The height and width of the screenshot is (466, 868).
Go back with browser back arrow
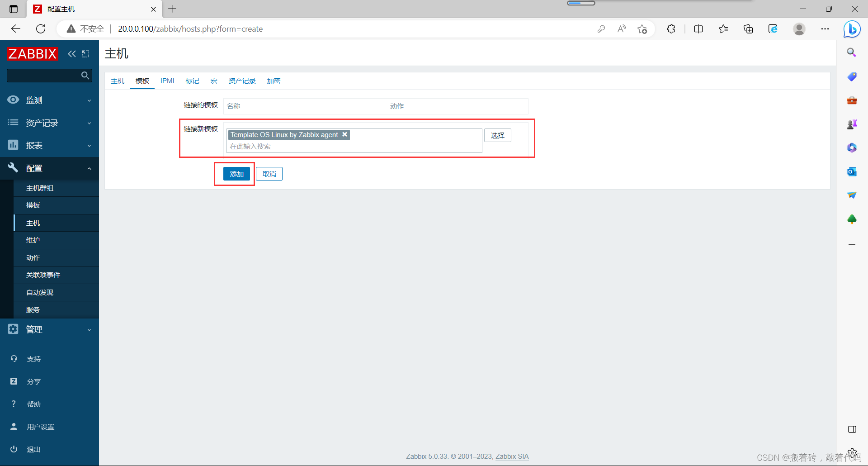(x=16, y=29)
